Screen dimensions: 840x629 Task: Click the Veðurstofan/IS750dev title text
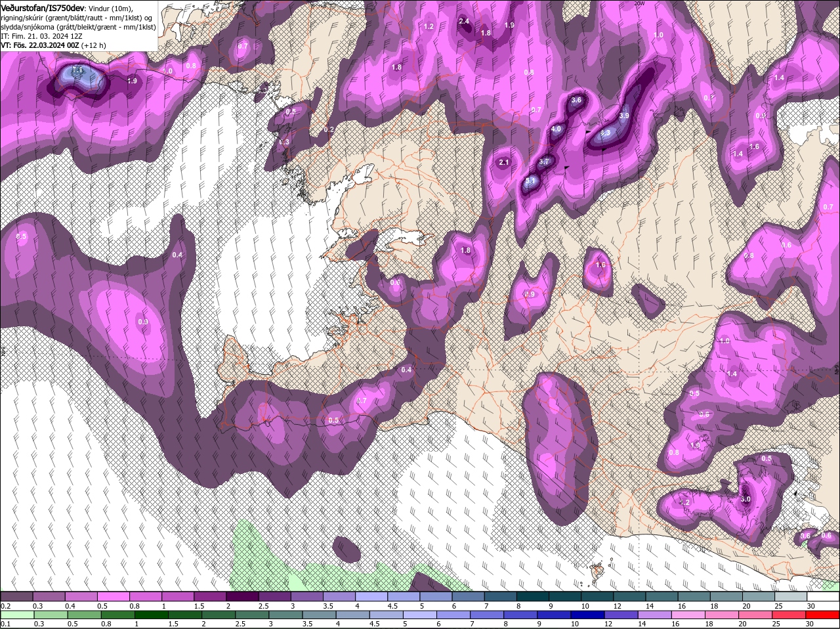pyautogui.click(x=43, y=7)
